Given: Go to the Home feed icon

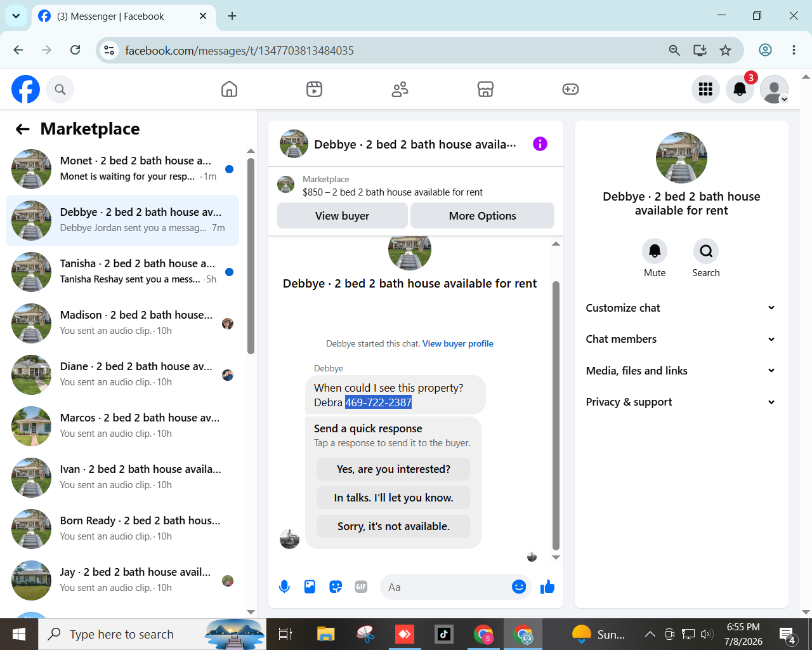Looking at the screenshot, I should coord(229,90).
